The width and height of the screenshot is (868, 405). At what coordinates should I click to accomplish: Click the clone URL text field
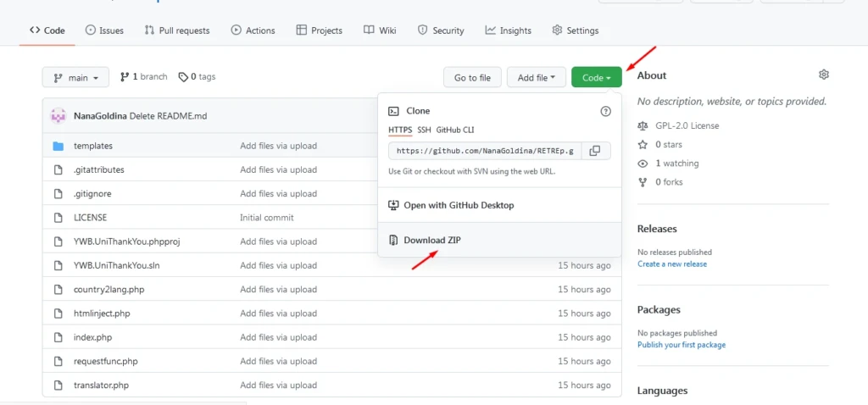[485, 151]
